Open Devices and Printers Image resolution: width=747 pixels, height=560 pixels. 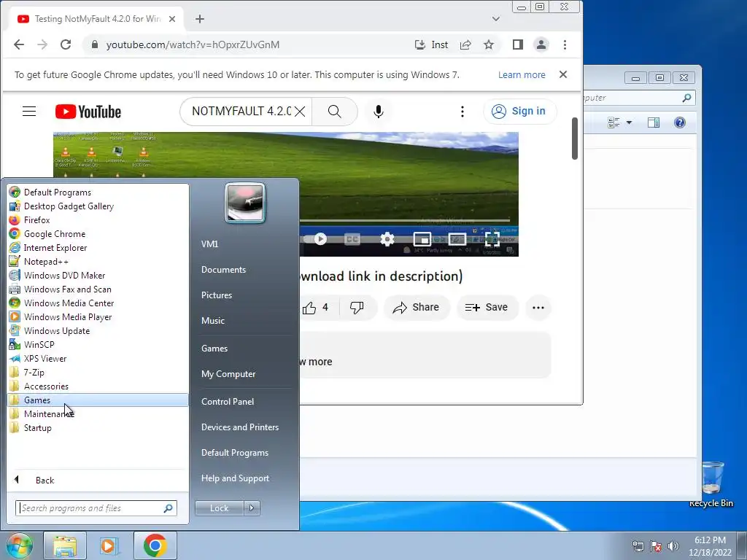tap(240, 427)
